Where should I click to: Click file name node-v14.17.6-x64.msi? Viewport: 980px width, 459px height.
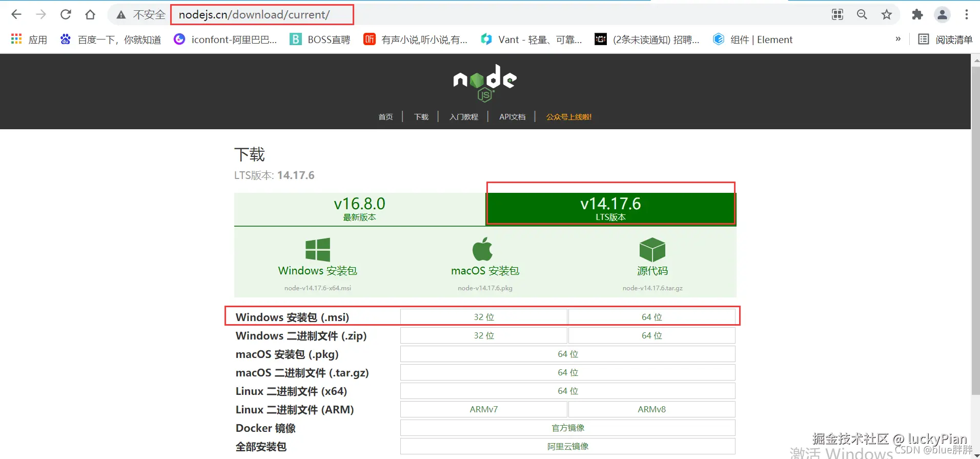point(318,288)
